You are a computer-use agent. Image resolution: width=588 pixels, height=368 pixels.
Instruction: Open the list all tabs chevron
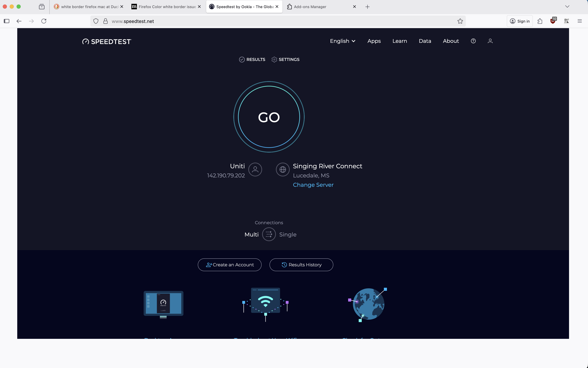pyautogui.click(x=567, y=7)
